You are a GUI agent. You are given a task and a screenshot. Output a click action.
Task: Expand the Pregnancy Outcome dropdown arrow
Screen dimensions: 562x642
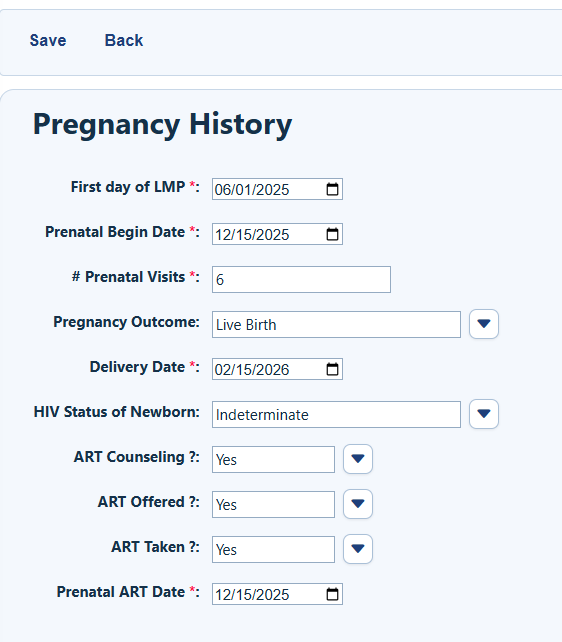[x=484, y=324]
